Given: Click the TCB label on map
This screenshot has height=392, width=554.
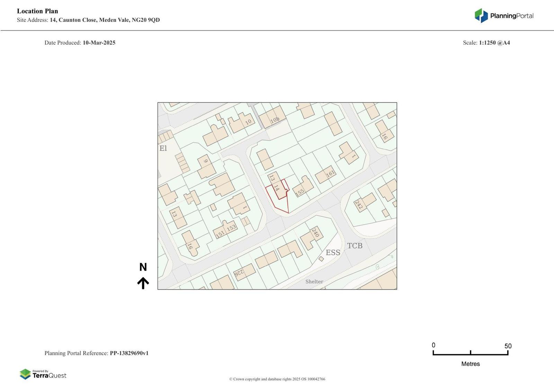Looking at the screenshot, I should pos(355,246).
